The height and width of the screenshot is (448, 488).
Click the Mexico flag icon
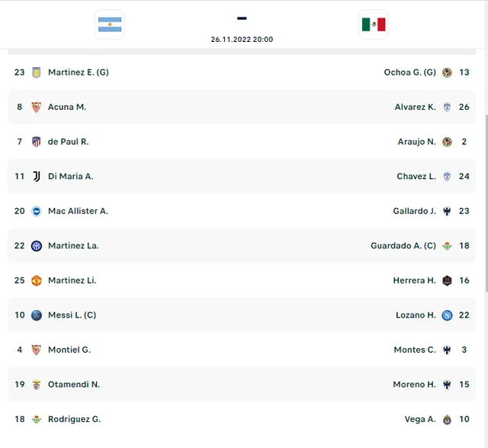374,24
